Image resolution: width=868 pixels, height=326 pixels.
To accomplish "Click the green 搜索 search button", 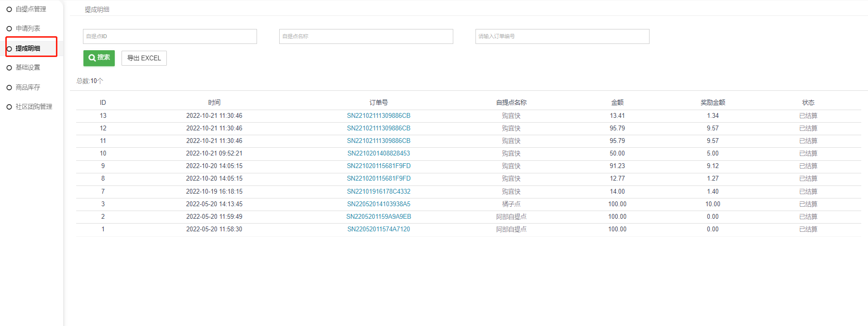I will 99,58.
